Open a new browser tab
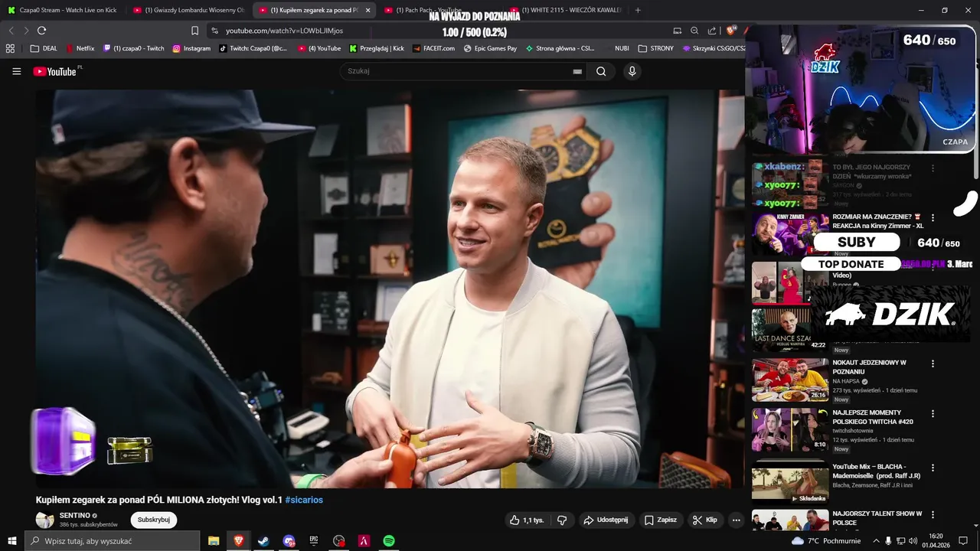 [638, 10]
